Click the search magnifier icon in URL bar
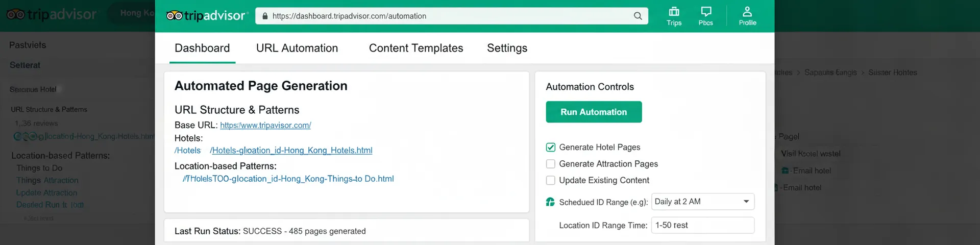The width and height of the screenshot is (980, 245). pyautogui.click(x=638, y=16)
